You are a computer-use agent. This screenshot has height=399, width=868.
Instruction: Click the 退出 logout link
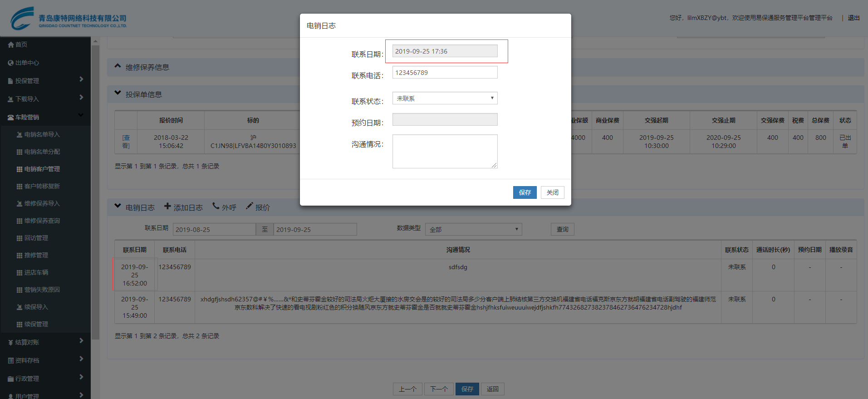[x=854, y=18]
